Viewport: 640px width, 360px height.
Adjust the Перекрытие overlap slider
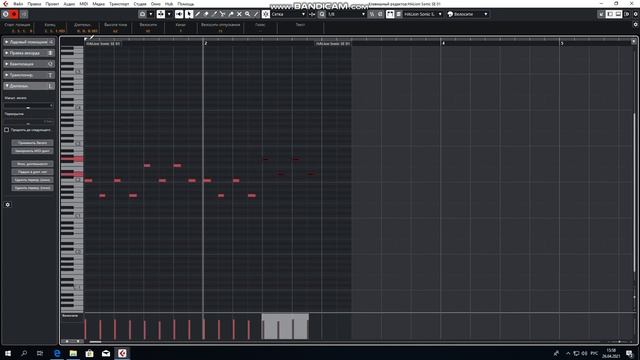tap(29, 122)
